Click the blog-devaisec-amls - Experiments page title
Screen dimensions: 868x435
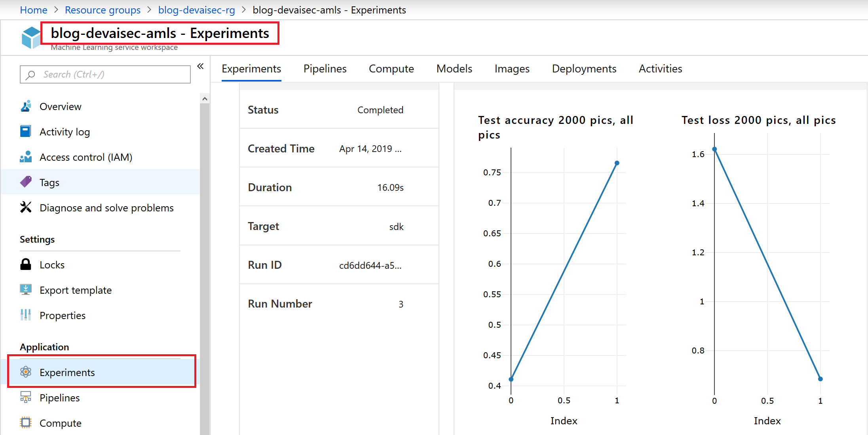(x=160, y=33)
